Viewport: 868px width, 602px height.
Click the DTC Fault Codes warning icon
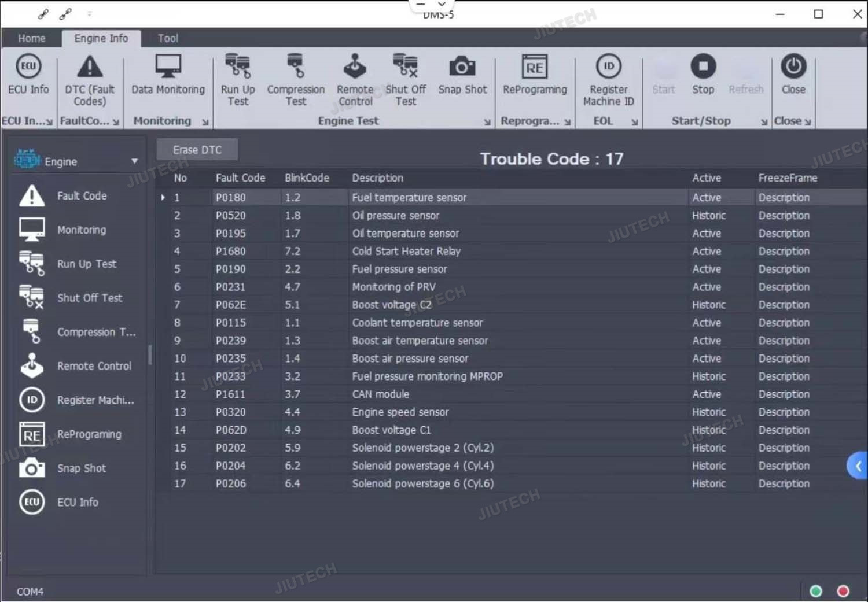click(x=90, y=67)
